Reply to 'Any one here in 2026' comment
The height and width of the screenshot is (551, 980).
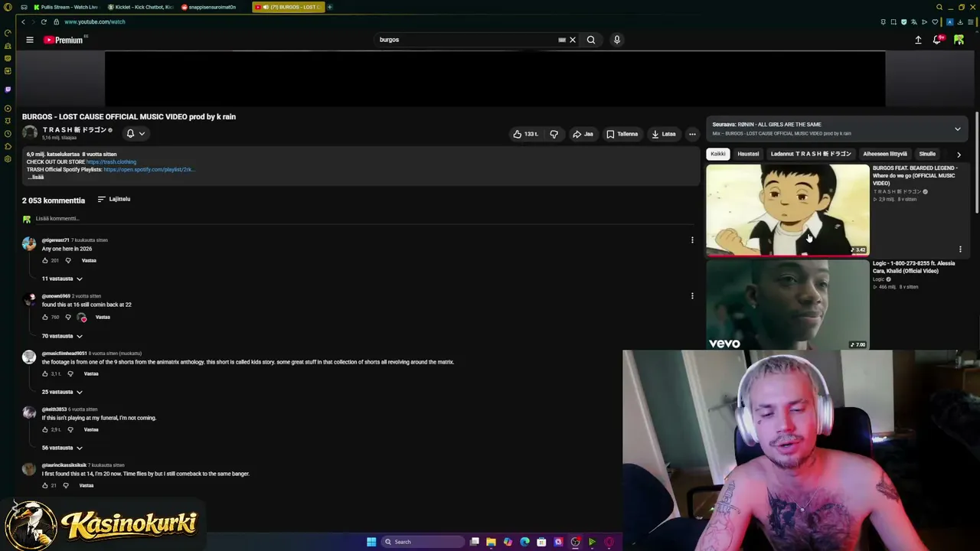pos(89,260)
